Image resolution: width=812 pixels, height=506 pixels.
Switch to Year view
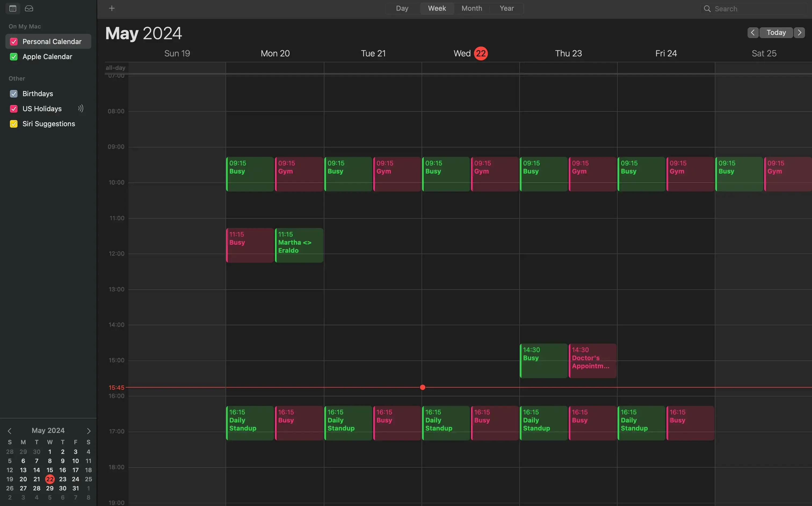click(506, 8)
